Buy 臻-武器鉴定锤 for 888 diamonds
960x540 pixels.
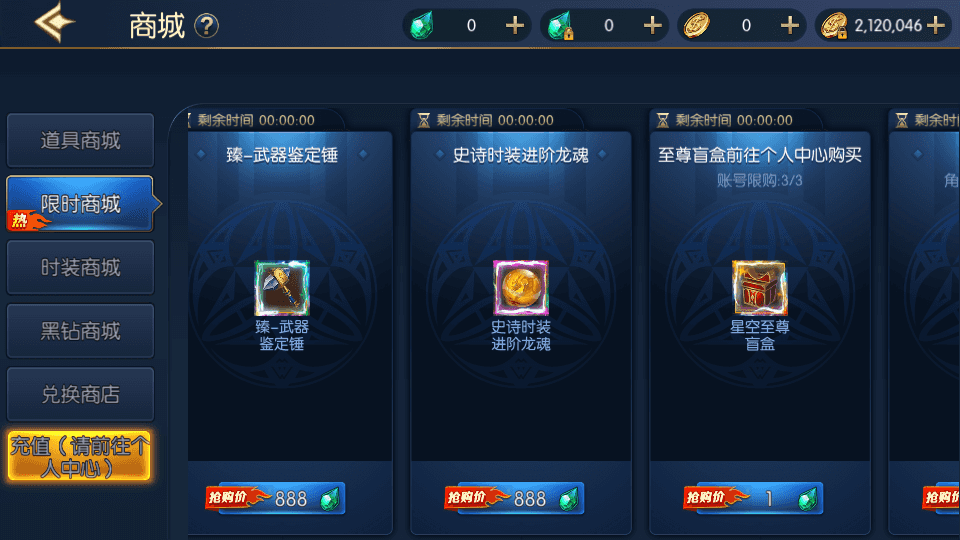tap(276, 498)
